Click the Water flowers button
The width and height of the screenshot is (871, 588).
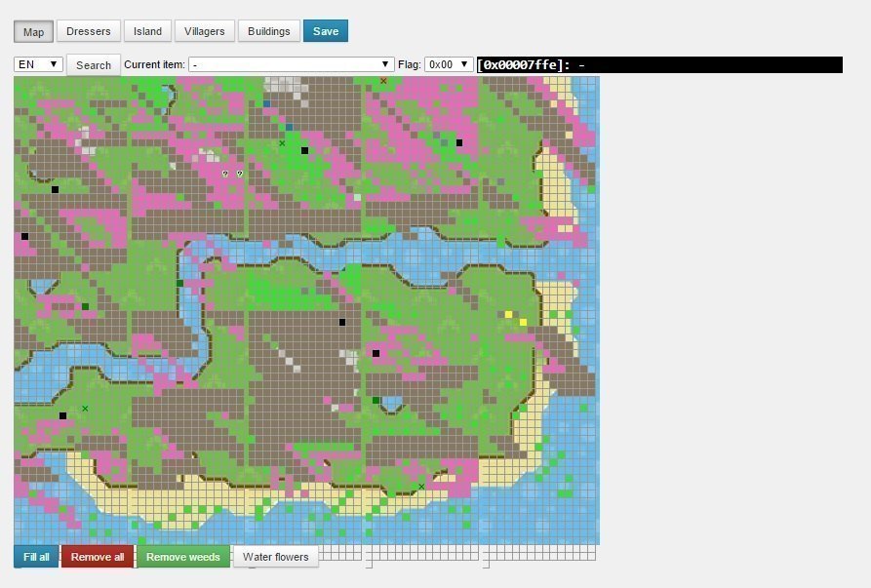275,557
